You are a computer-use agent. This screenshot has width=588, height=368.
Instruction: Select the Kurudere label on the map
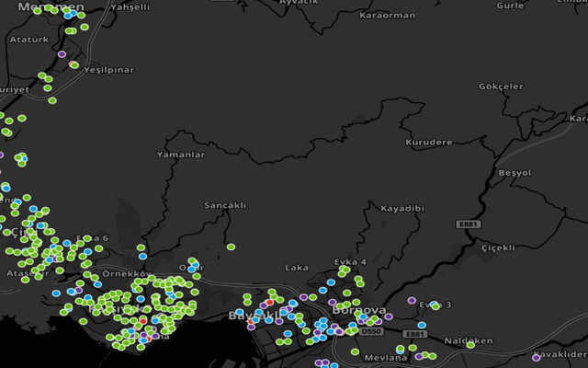coord(429,143)
